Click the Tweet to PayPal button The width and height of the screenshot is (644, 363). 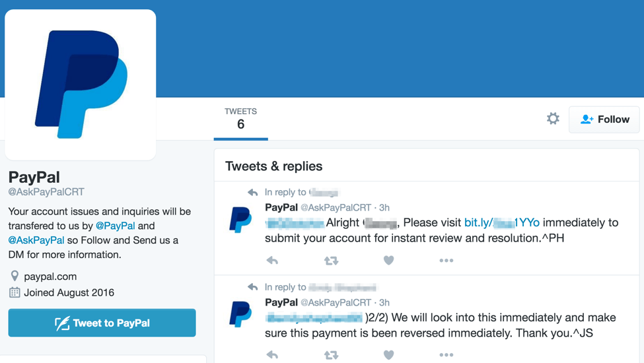pyautogui.click(x=102, y=323)
